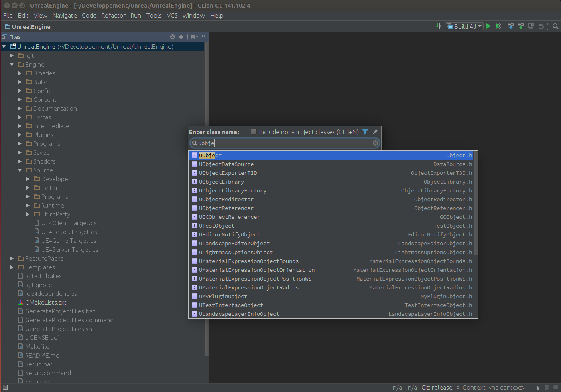The height and width of the screenshot is (392, 561).
Task: Enable Include non-project classes checkbox
Action: tap(254, 132)
